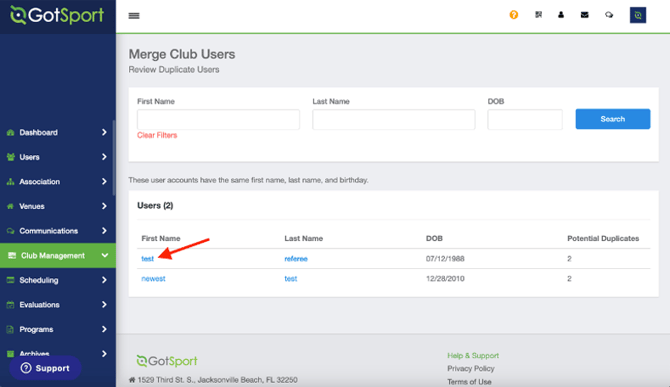Viewport: 670px width, 387px height.
Task: Focus the First Name input field
Action: point(218,119)
